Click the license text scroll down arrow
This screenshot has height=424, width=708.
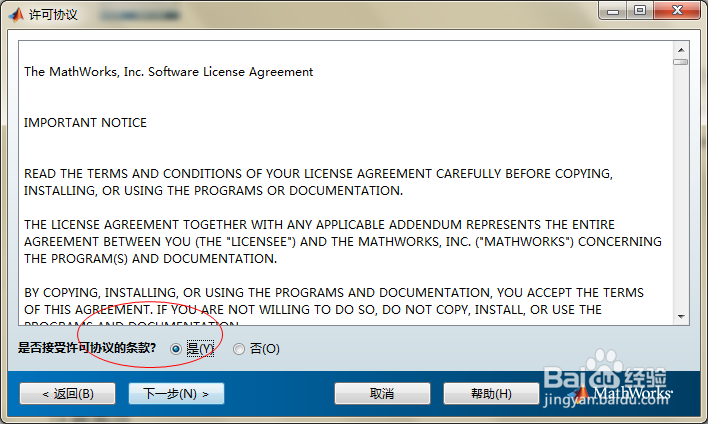pyautogui.click(x=681, y=317)
